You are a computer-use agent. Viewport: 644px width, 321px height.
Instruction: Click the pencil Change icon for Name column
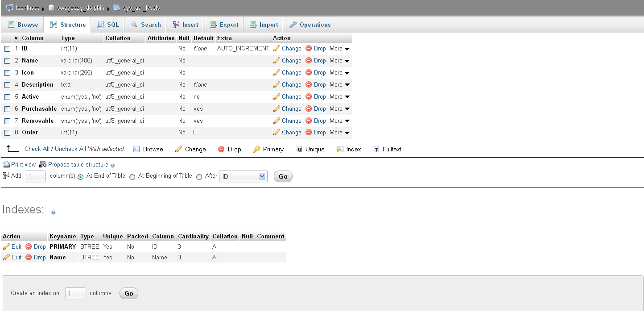pyautogui.click(x=277, y=61)
